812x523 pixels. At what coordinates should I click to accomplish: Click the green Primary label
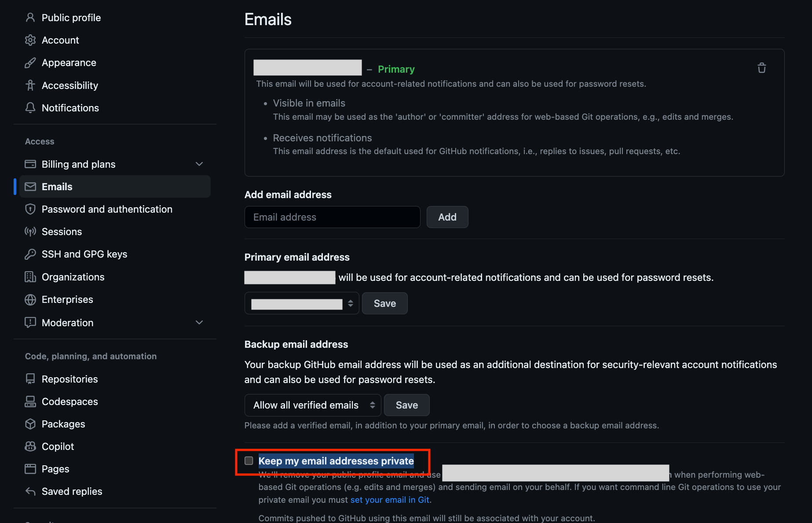(396, 69)
